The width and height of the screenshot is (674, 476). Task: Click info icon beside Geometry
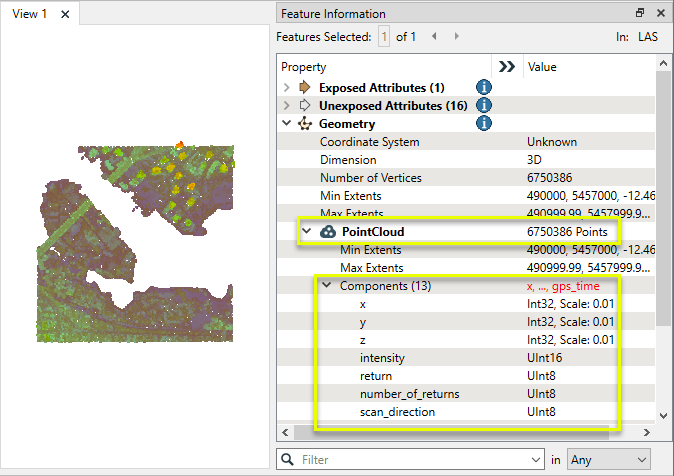pos(483,124)
